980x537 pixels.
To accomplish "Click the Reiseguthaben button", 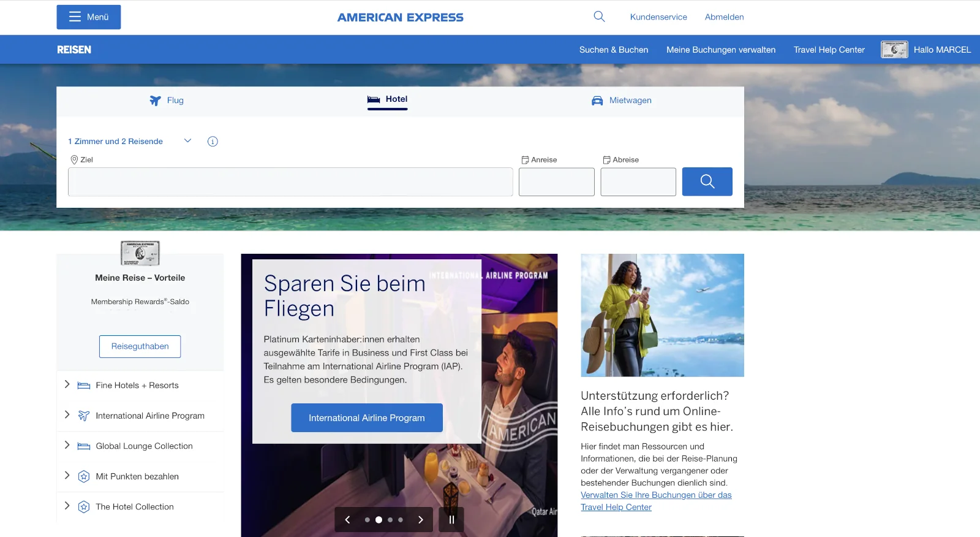I will [x=140, y=346].
